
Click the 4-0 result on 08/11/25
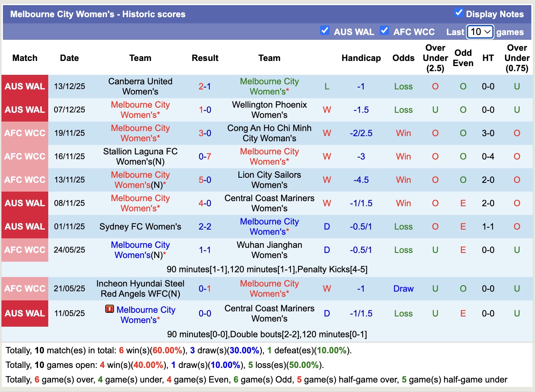(x=205, y=203)
